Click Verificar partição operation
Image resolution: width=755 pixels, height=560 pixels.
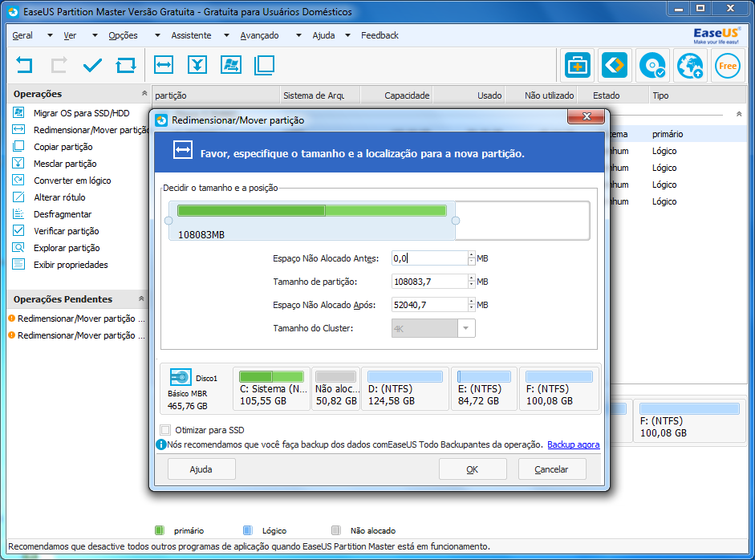[x=67, y=231]
